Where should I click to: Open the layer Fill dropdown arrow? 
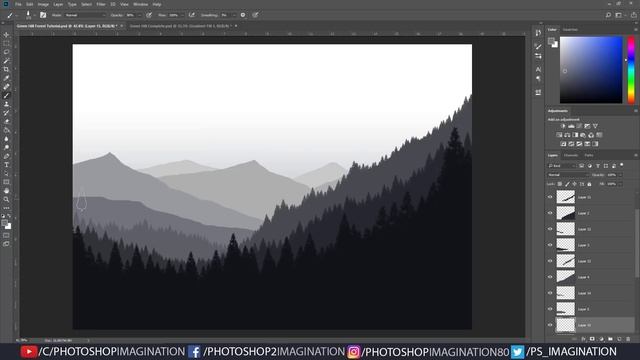[x=620, y=184]
